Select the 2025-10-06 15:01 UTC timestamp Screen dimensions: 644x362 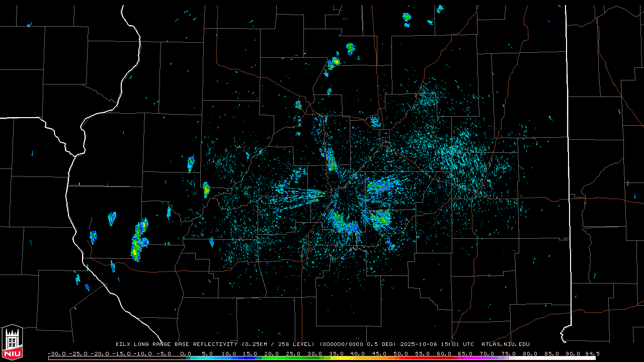pyautogui.click(x=437, y=344)
